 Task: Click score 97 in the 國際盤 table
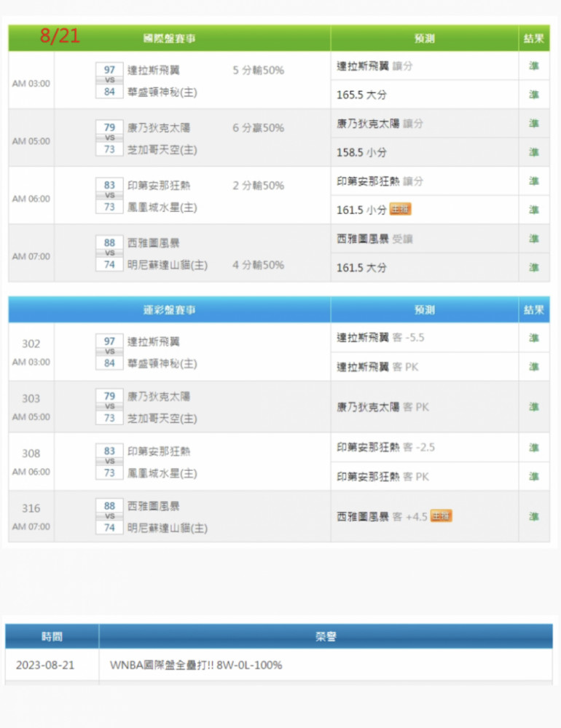tap(109, 70)
